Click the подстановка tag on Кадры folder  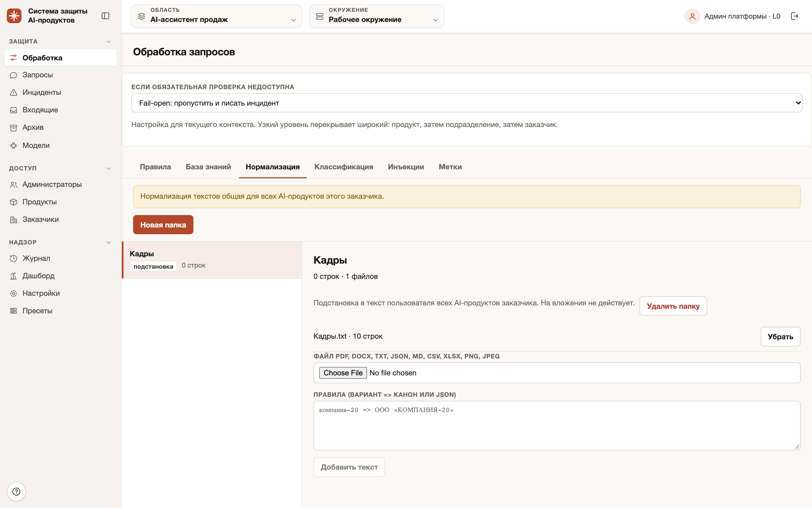click(153, 266)
